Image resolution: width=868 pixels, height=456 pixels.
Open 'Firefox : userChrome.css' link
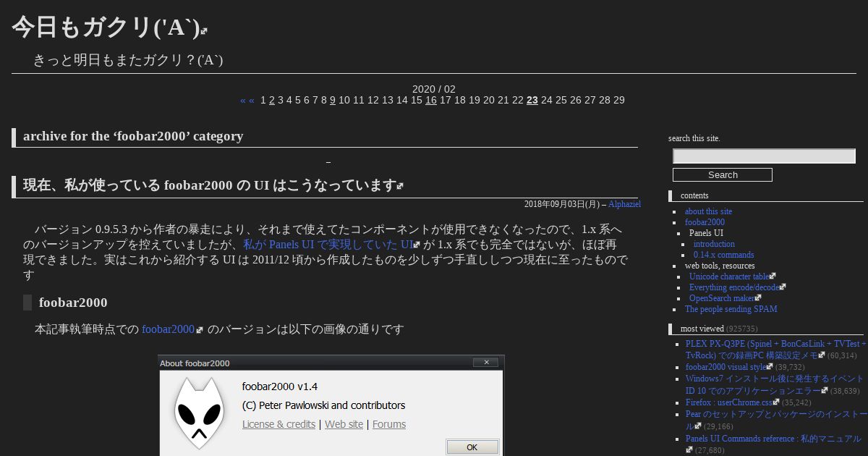pyautogui.click(x=728, y=402)
